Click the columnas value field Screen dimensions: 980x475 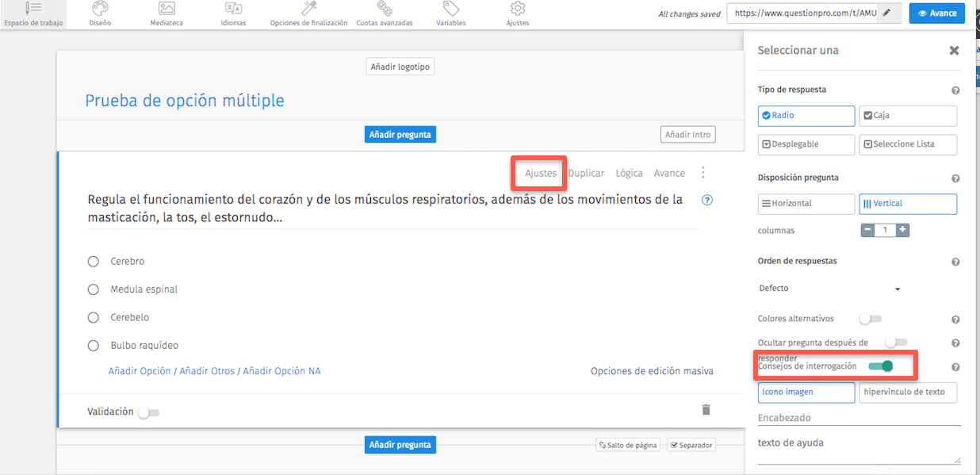pos(885,230)
